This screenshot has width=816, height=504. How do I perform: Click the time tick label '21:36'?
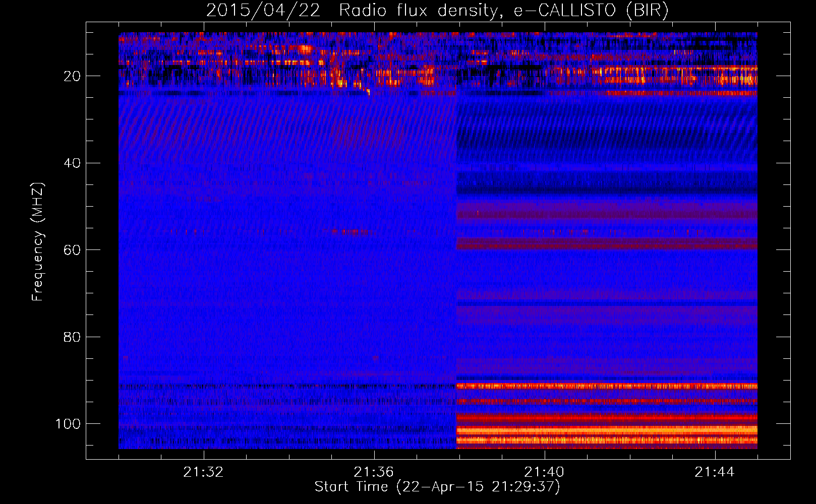(x=374, y=472)
